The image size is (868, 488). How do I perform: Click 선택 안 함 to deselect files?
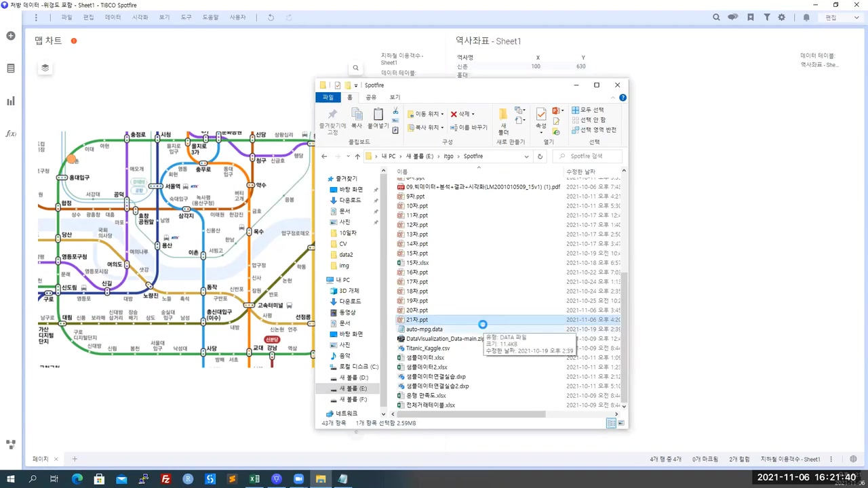[x=589, y=120]
